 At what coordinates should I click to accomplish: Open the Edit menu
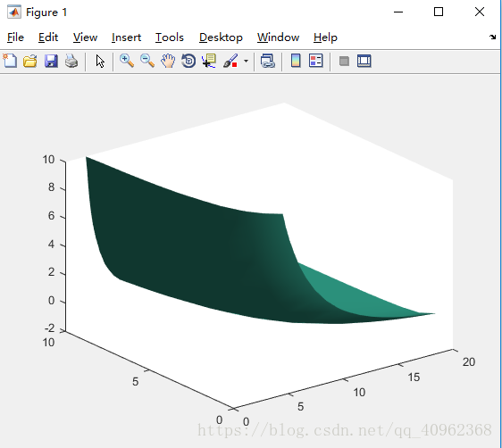[48, 37]
